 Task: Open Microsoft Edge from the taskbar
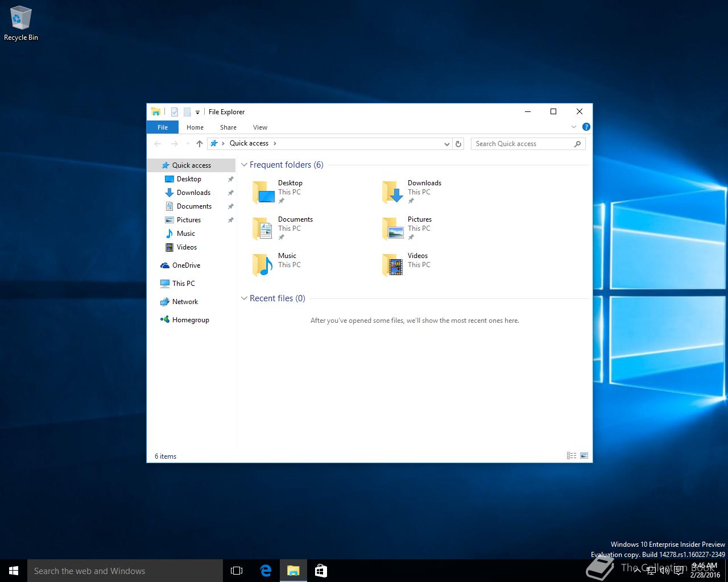[266, 571]
